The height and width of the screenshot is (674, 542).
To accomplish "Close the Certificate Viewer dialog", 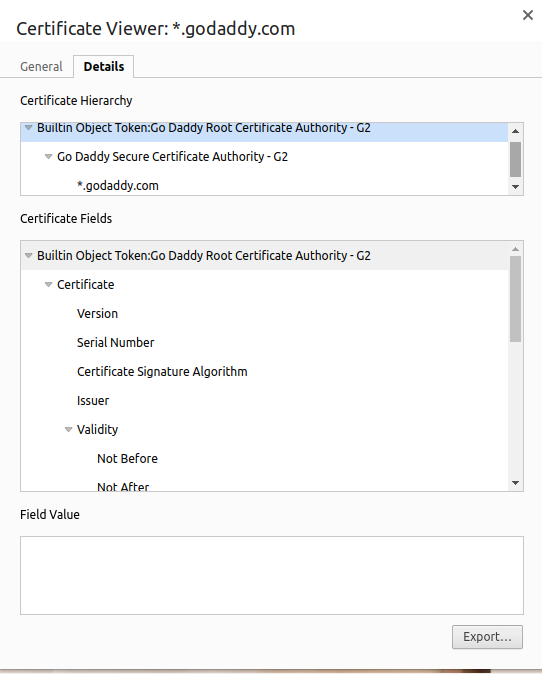I will click(527, 15).
